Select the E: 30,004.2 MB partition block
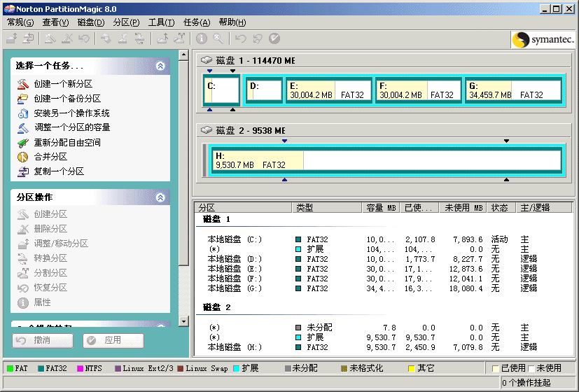This screenshot has width=579, height=392. point(328,91)
